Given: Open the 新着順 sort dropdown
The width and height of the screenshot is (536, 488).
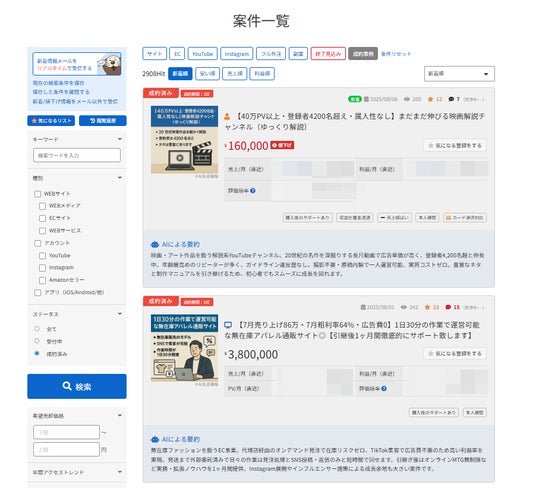Looking at the screenshot, I should (x=459, y=74).
